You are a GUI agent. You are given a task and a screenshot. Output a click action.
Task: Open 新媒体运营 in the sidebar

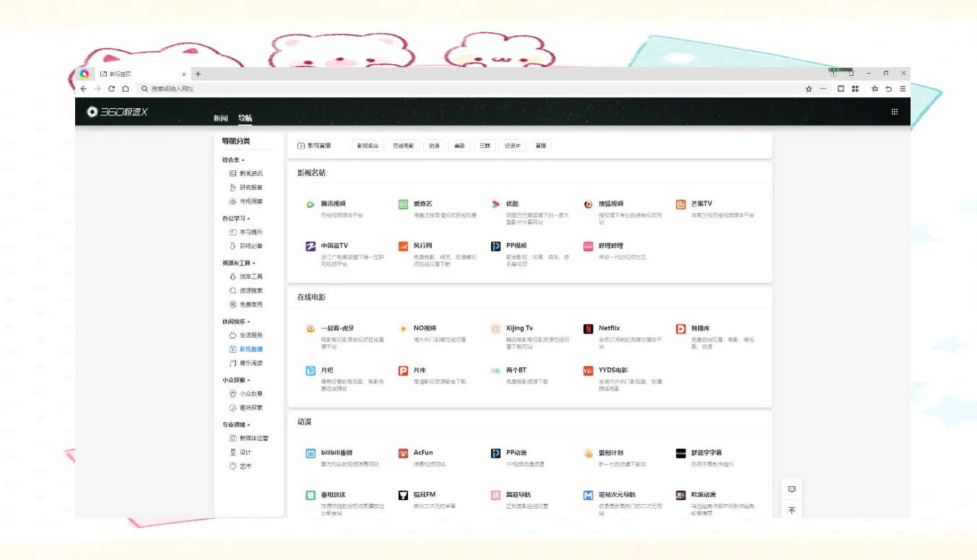coord(248,438)
